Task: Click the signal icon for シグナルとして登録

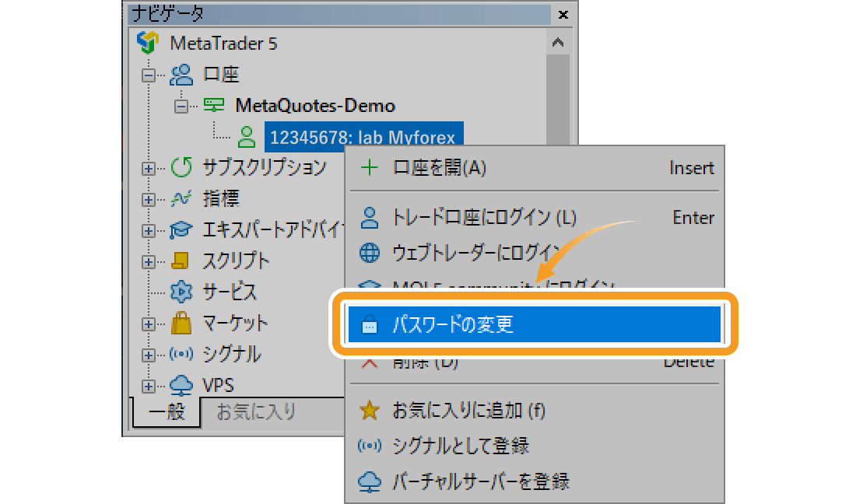Action: 370,446
